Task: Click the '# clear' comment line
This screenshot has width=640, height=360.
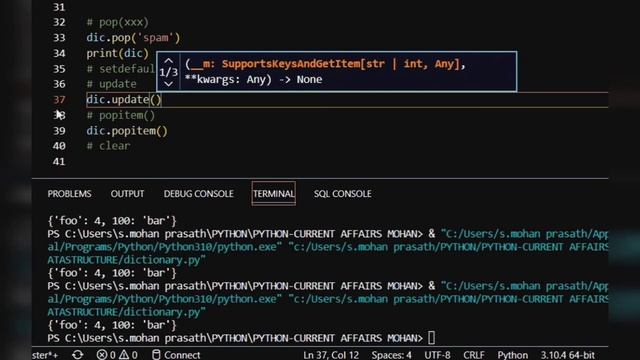Action: pos(108,146)
